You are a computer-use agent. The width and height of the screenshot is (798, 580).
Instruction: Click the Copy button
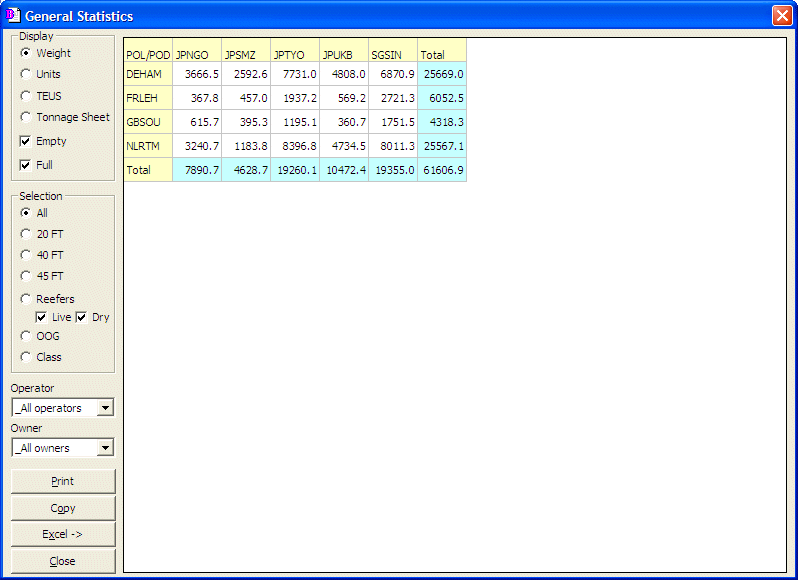pyautogui.click(x=63, y=508)
